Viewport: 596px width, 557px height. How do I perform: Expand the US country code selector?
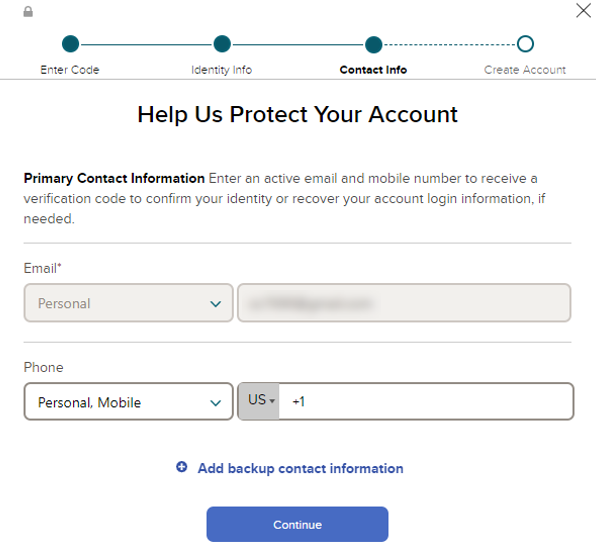[x=261, y=401]
